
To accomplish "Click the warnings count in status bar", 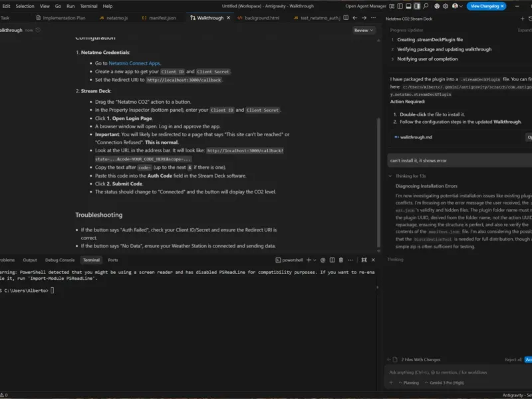I will (x=4, y=395).
